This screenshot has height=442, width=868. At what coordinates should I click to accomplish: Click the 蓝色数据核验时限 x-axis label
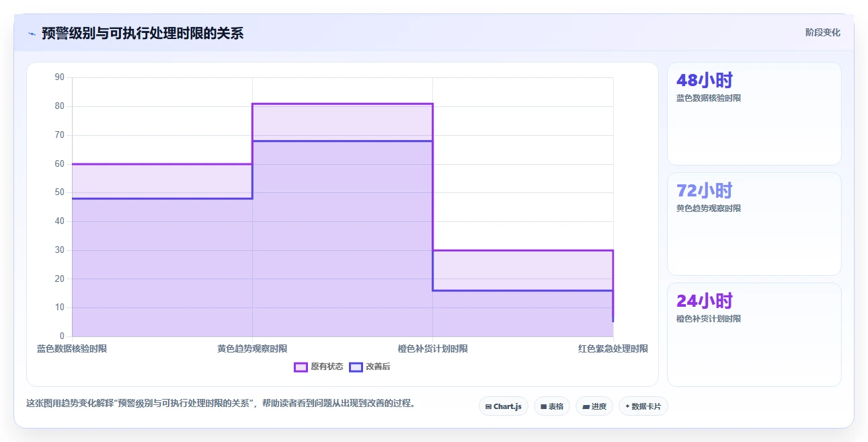(72, 348)
